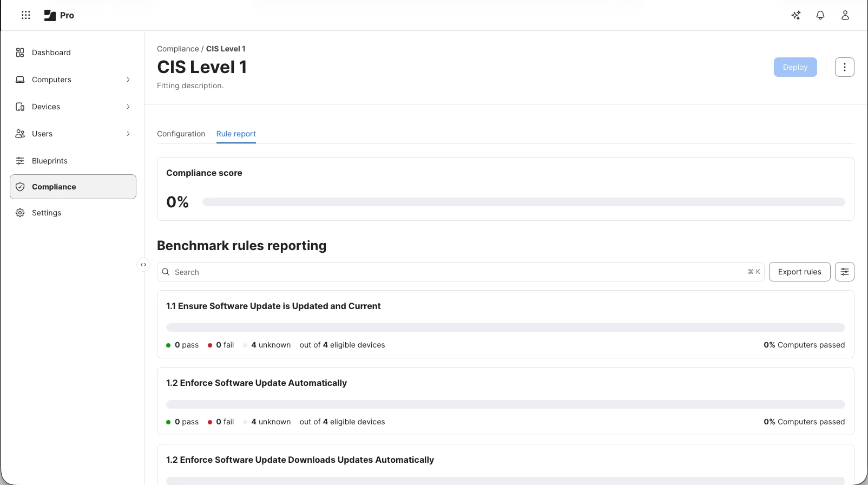Switch to the Configuration tab
This screenshot has height=485, width=868.
[181, 134]
